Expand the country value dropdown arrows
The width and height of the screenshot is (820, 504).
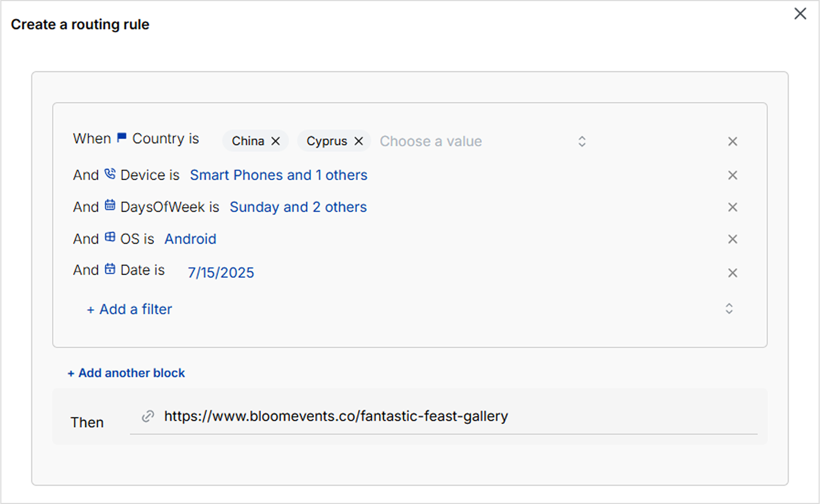click(x=582, y=141)
